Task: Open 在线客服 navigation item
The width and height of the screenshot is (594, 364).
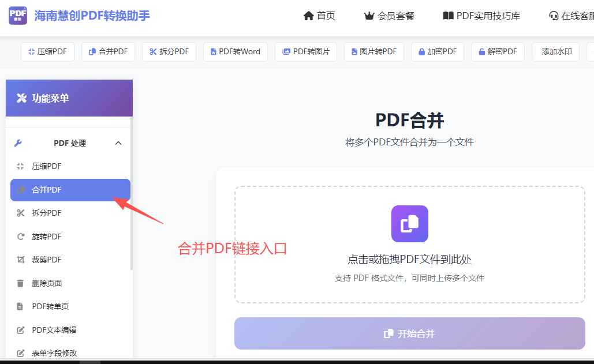Action: (x=571, y=16)
